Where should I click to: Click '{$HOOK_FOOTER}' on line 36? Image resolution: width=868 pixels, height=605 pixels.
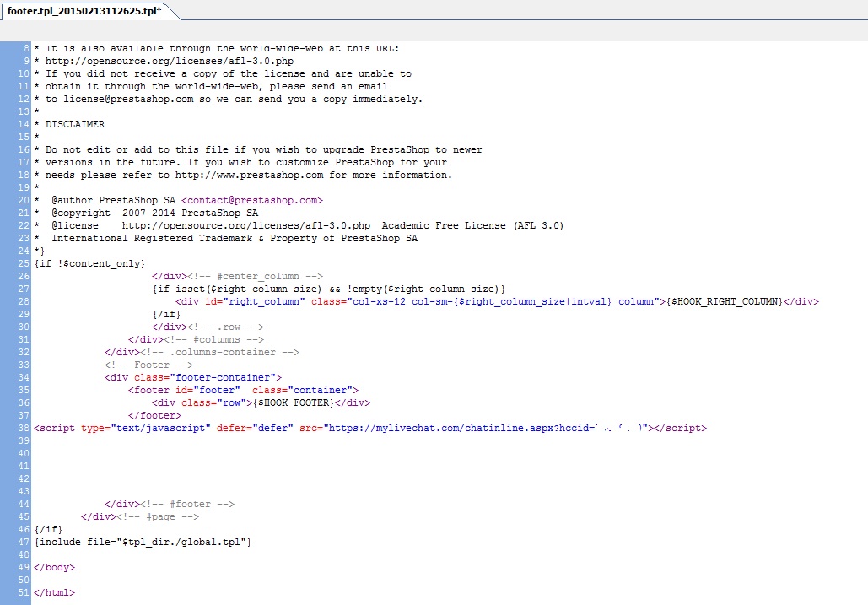(294, 403)
